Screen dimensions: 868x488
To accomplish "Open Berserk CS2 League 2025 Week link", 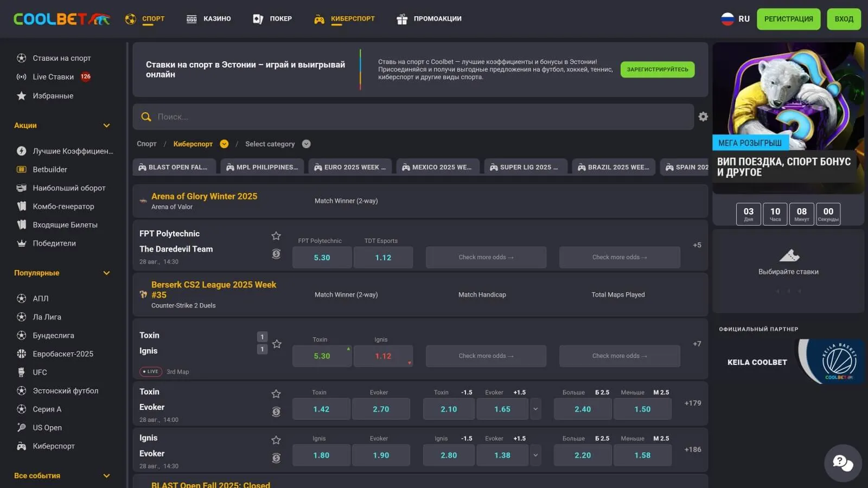I will 214,290.
